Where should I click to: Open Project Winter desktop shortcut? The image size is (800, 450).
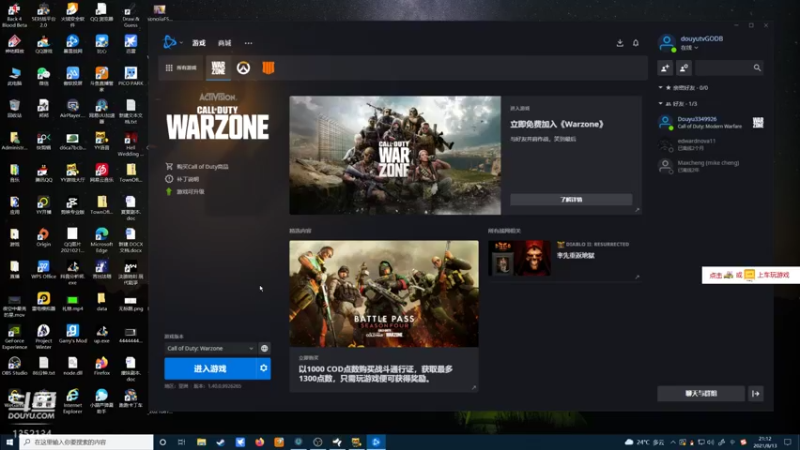[43, 337]
